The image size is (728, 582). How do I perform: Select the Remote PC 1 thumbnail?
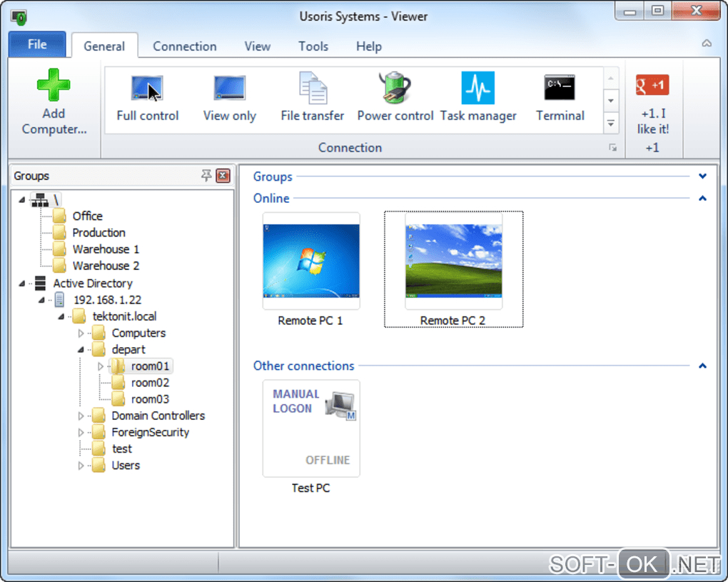coord(311,261)
